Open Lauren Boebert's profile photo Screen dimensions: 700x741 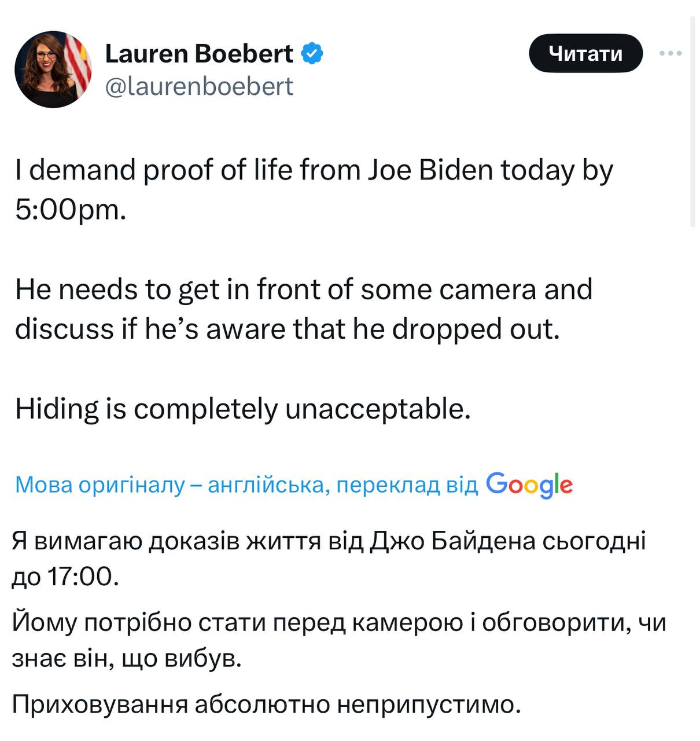(x=53, y=69)
